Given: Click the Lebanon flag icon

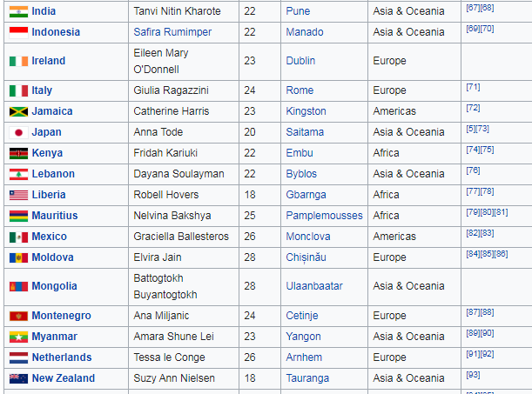Looking at the screenshot, I should [x=18, y=174].
